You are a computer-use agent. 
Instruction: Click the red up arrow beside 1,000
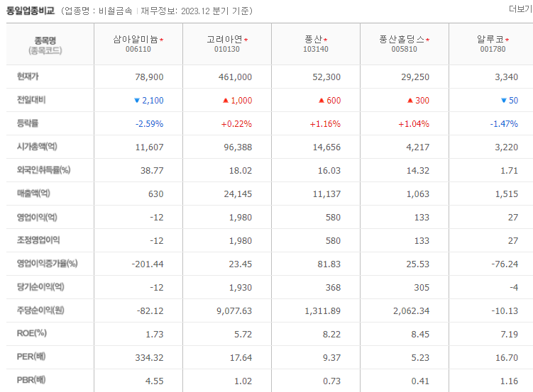pyautogui.click(x=226, y=101)
